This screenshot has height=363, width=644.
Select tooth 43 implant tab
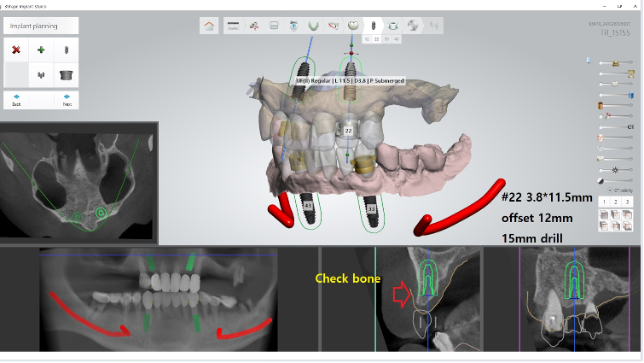397,39
